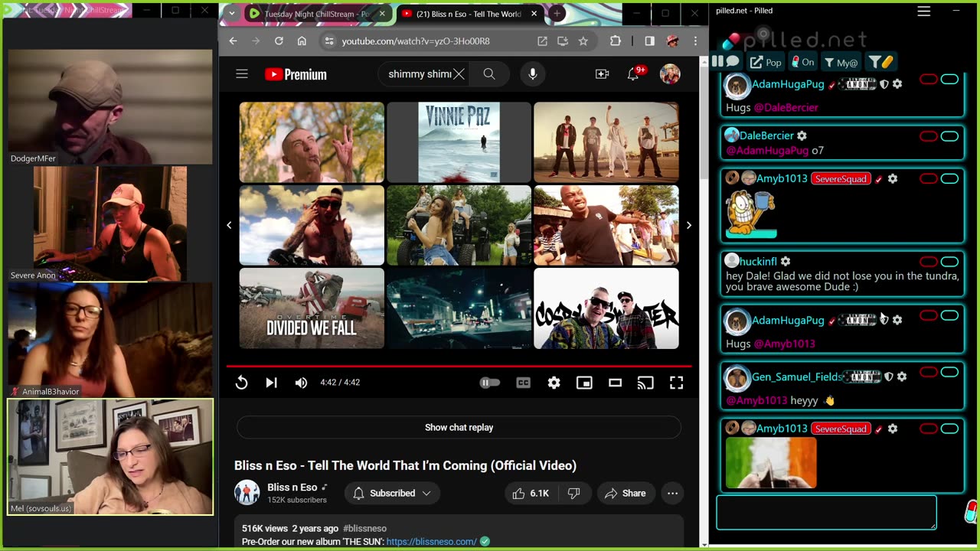
Task: Go to YouTube Premium home logo
Action: (x=296, y=74)
